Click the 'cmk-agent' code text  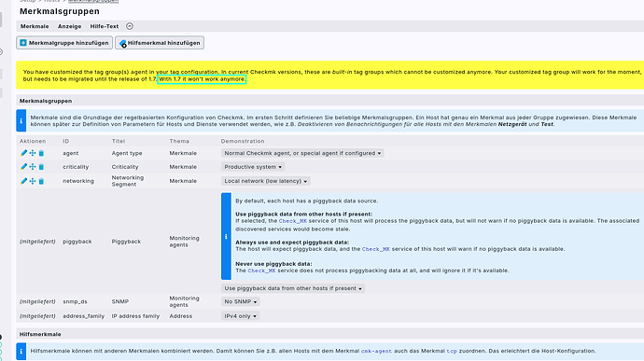pyautogui.click(x=376, y=351)
